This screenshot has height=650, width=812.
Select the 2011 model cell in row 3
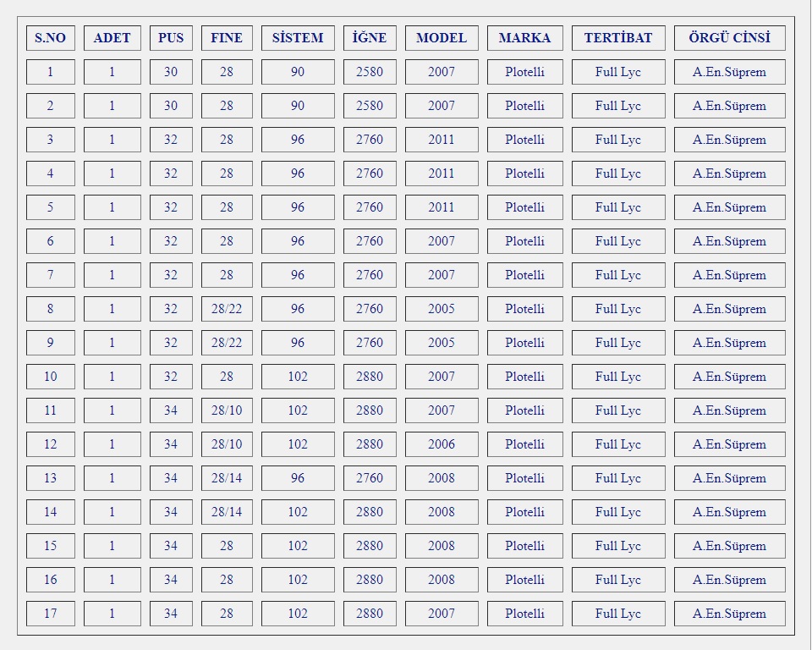pos(442,140)
